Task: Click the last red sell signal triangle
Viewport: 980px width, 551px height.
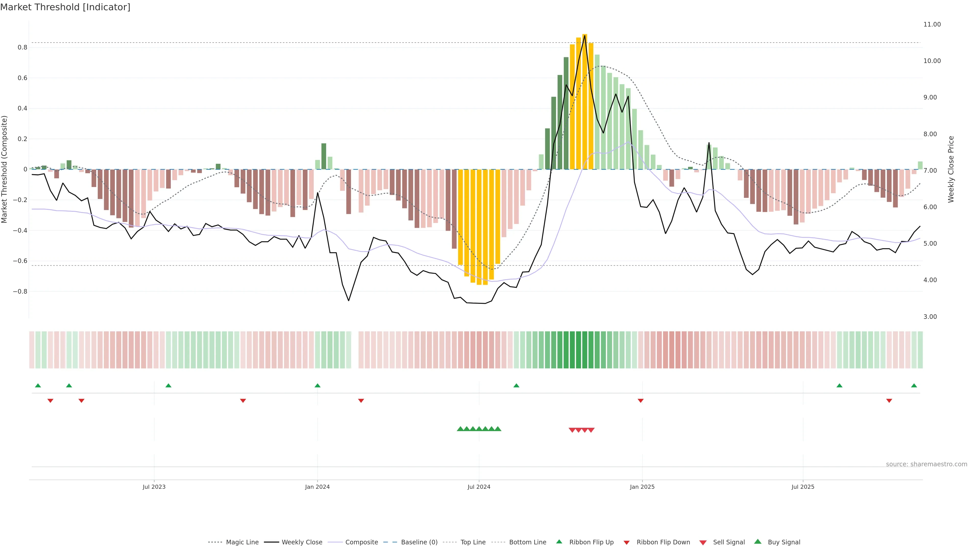Action: pos(591,430)
